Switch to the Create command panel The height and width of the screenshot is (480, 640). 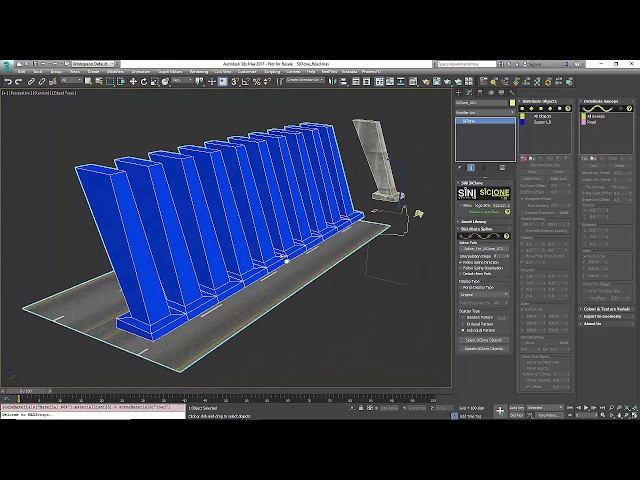coord(459,93)
